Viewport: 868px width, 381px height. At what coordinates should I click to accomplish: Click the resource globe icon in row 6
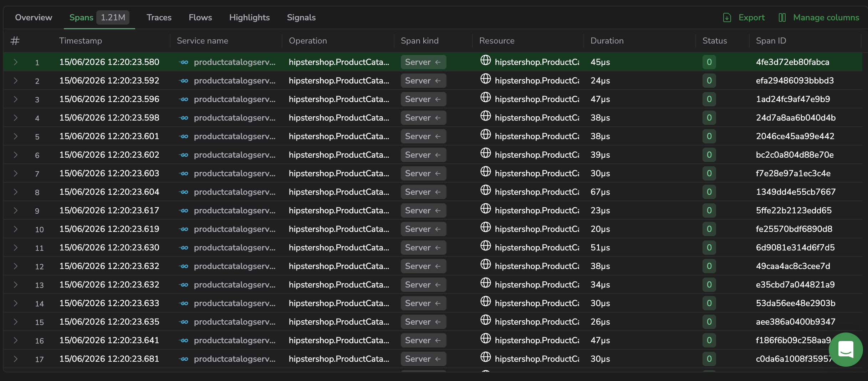coord(486,153)
